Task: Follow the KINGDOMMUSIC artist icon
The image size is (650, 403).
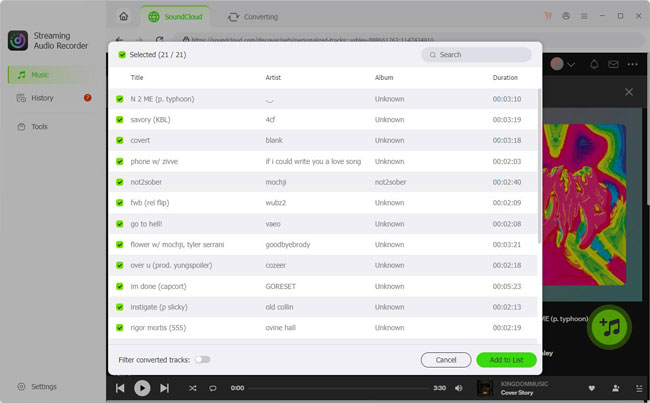Action: pyautogui.click(x=616, y=388)
